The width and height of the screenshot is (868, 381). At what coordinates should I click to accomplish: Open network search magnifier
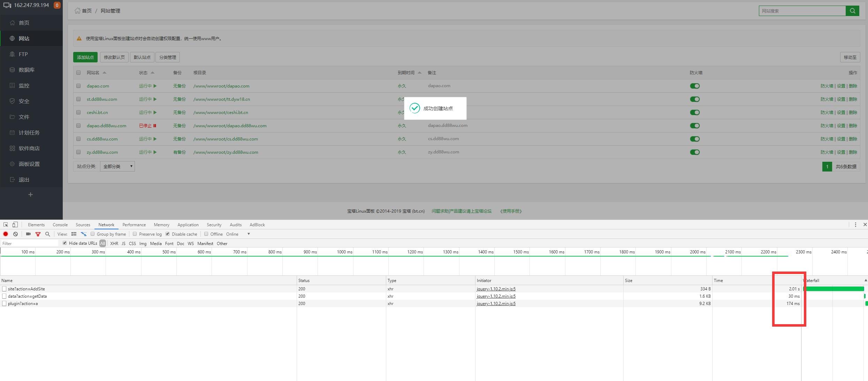click(48, 234)
